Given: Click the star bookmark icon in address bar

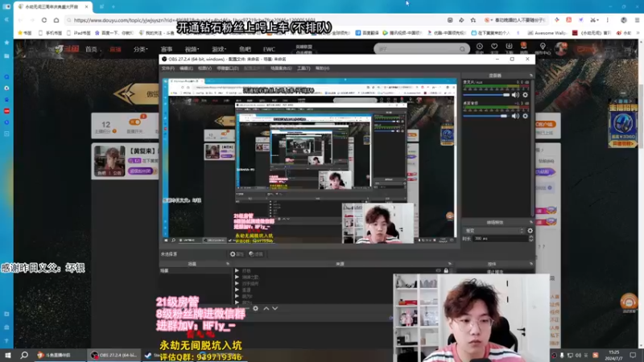Looking at the screenshot, I should pyautogui.click(x=473, y=20).
